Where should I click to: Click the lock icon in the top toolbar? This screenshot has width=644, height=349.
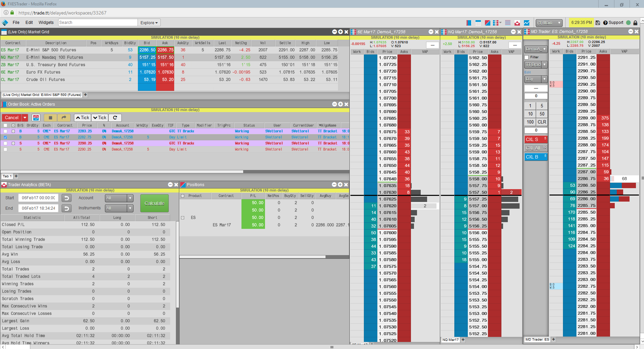635,23
